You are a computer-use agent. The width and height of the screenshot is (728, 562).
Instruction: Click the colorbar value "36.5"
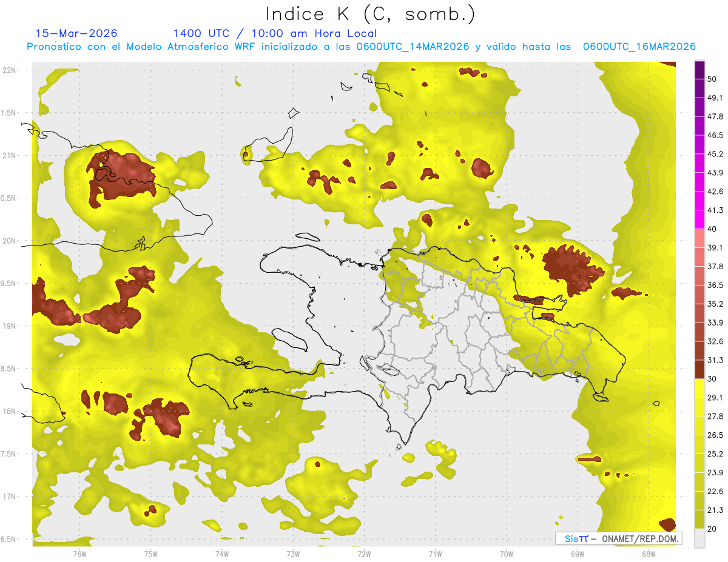click(715, 285)
